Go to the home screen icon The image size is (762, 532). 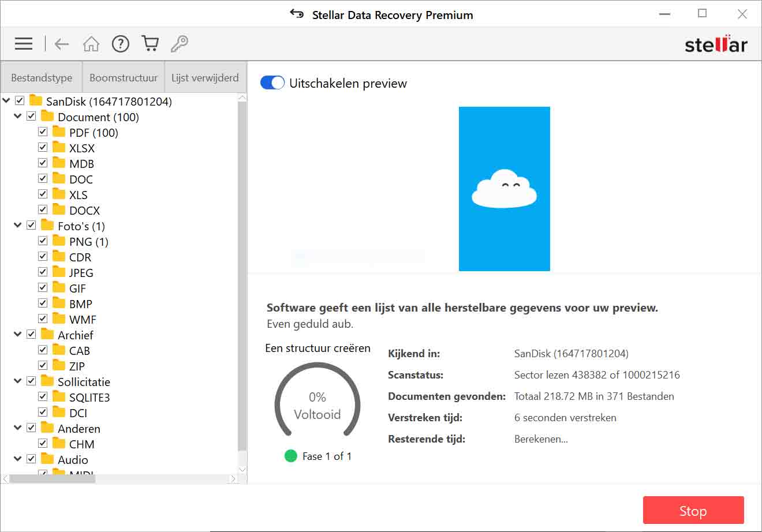coord(91,44)
